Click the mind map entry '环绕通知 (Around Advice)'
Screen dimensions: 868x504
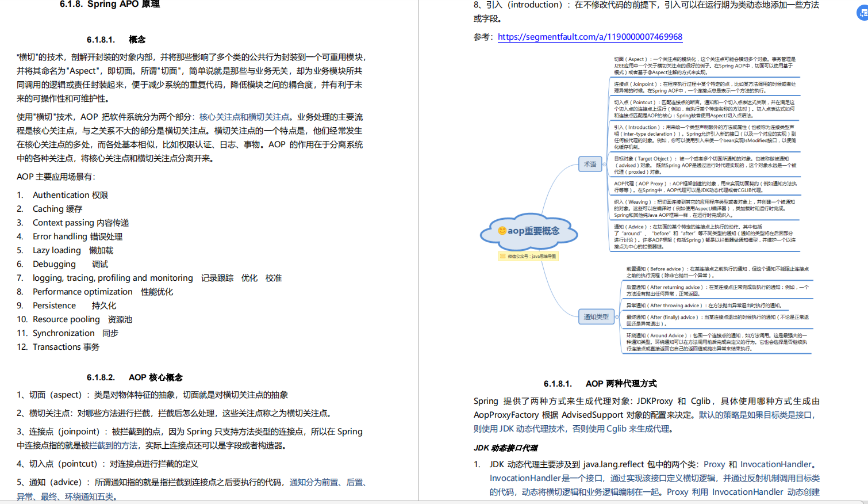click(717, 342)
